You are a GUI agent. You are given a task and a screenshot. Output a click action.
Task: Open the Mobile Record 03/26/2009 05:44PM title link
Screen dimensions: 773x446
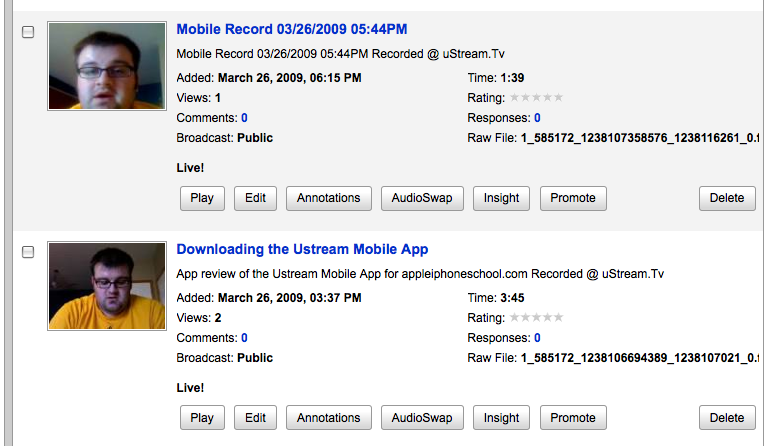click(x=291, y=30)
